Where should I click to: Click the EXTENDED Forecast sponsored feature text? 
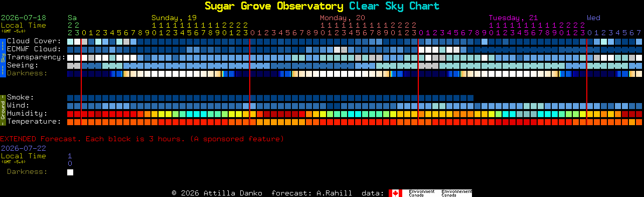(x=142, y=138)
